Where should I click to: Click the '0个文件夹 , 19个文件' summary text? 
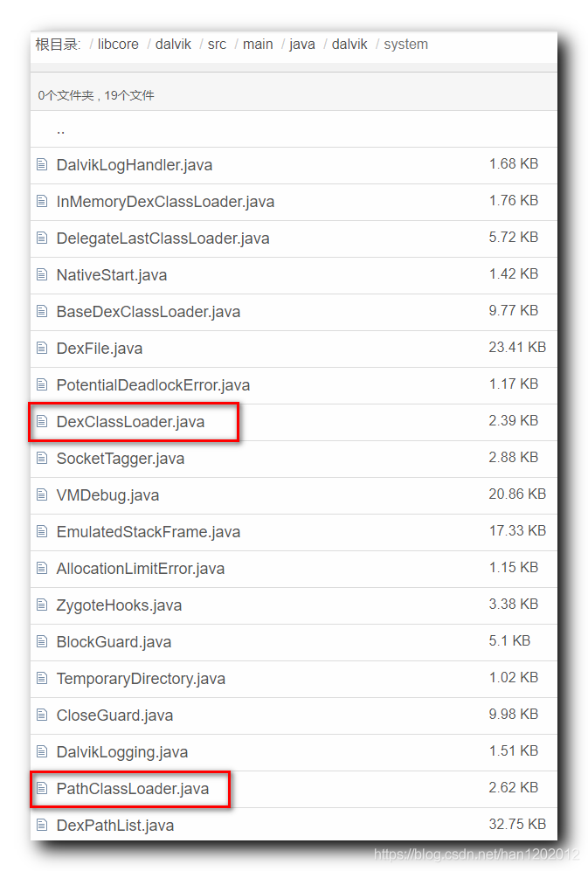[x=96, y=95]
